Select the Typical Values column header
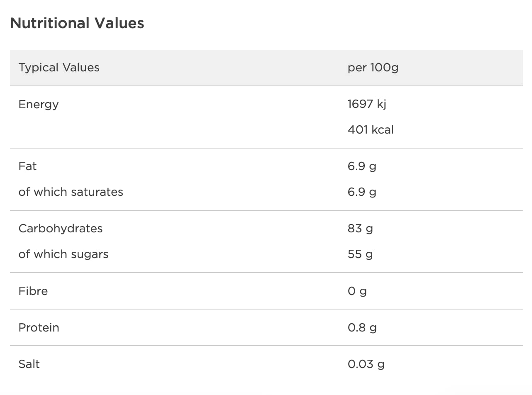Image resolution: width=532 pixels, height=395 pixels. [59, 68]
